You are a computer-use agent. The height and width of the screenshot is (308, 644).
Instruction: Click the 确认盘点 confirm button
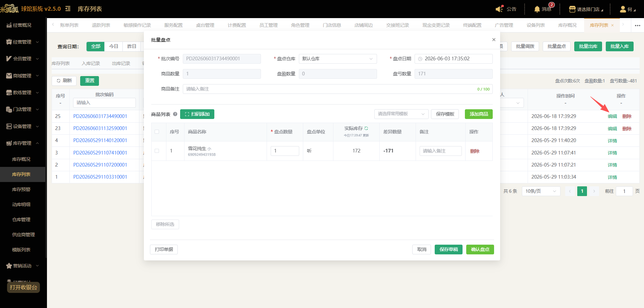480,249
